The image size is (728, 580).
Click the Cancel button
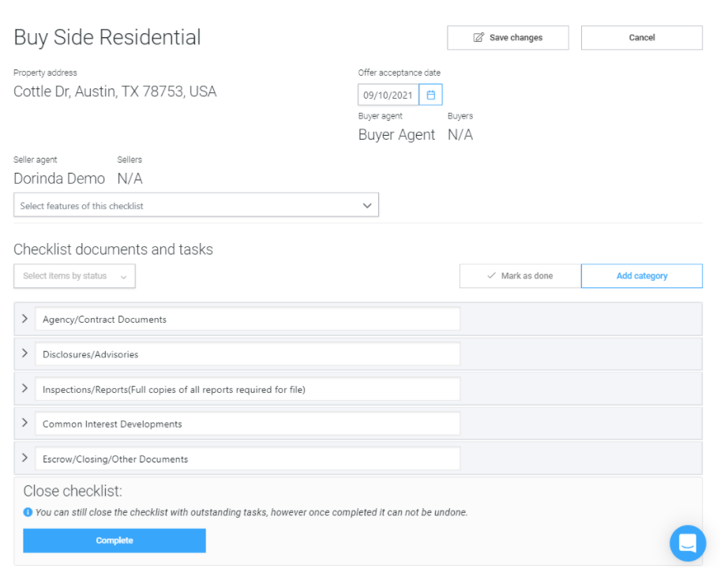[x=641, y=38]
